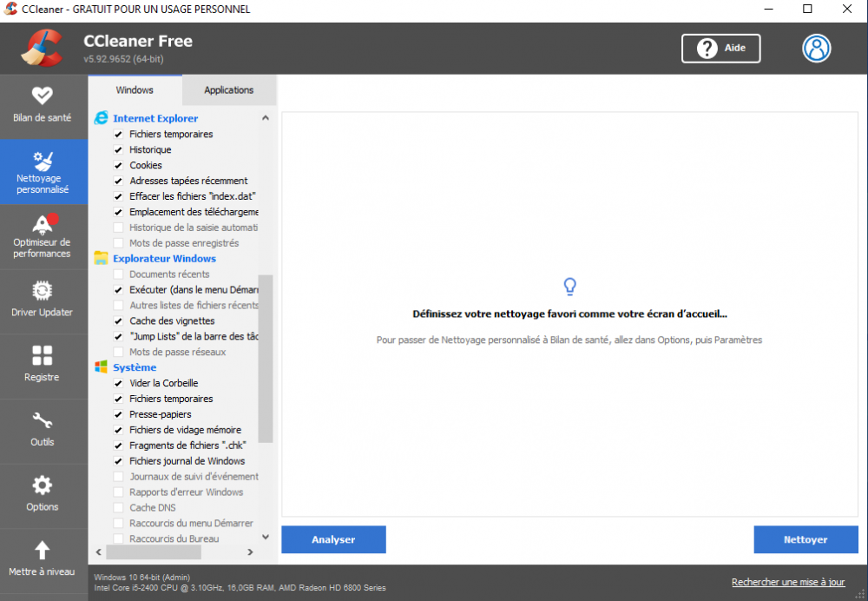Click Effacer les fichiers "index.dat" label

193,196
